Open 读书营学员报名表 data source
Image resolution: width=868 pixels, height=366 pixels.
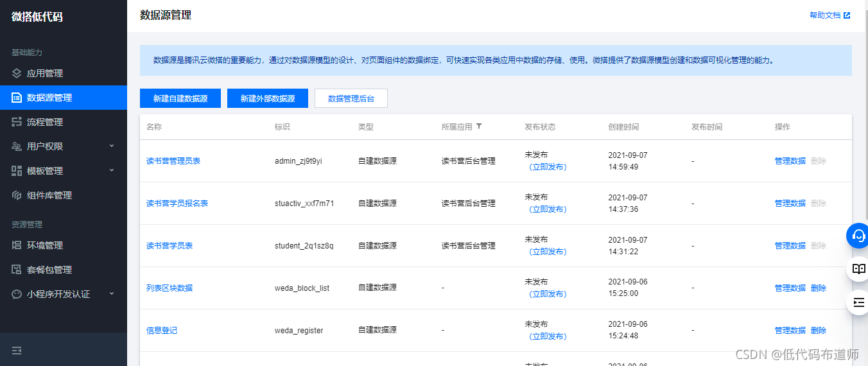177,203
